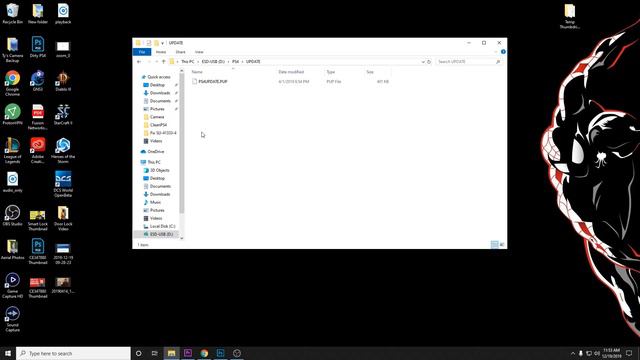Open Photoshop from the taskbar
640x360 pixels.
coord(220,353)
